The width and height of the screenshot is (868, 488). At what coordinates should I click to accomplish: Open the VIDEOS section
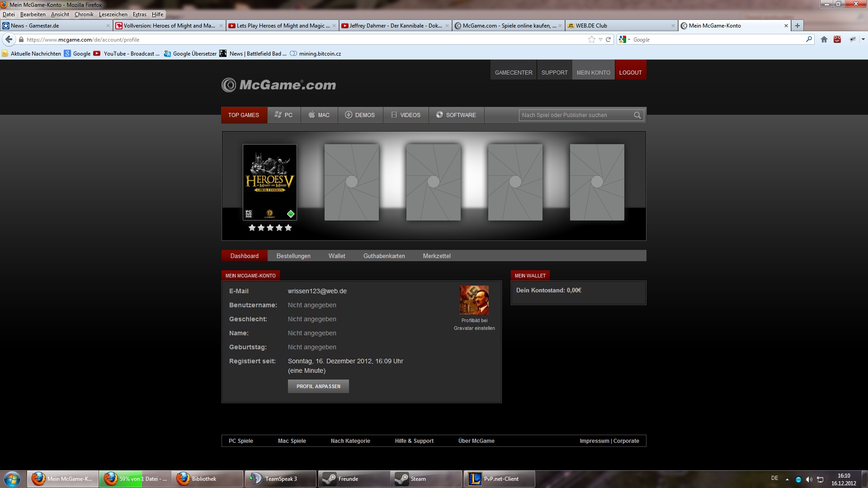[x=406, y=115]
